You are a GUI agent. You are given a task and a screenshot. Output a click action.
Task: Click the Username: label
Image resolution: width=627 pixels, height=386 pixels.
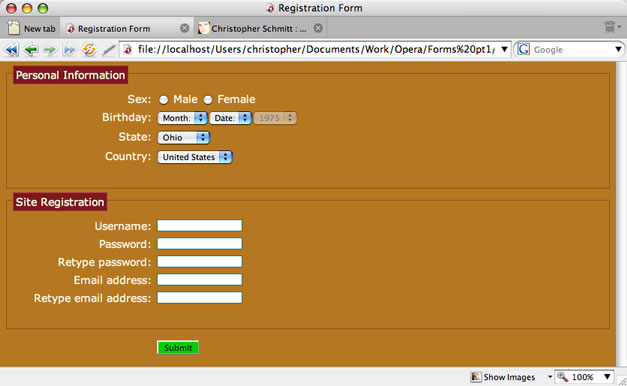(123, 226)
